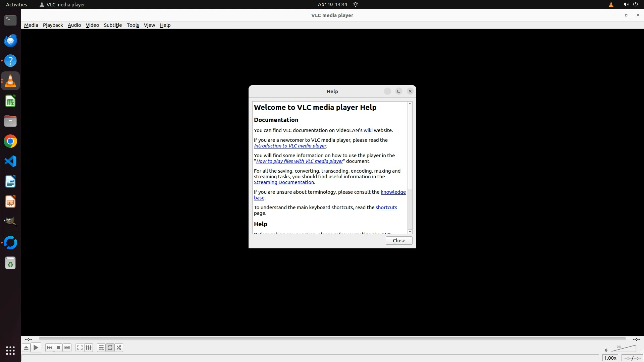Mute audio via speaker icon

pyautogui.click(x=606, y=350)
